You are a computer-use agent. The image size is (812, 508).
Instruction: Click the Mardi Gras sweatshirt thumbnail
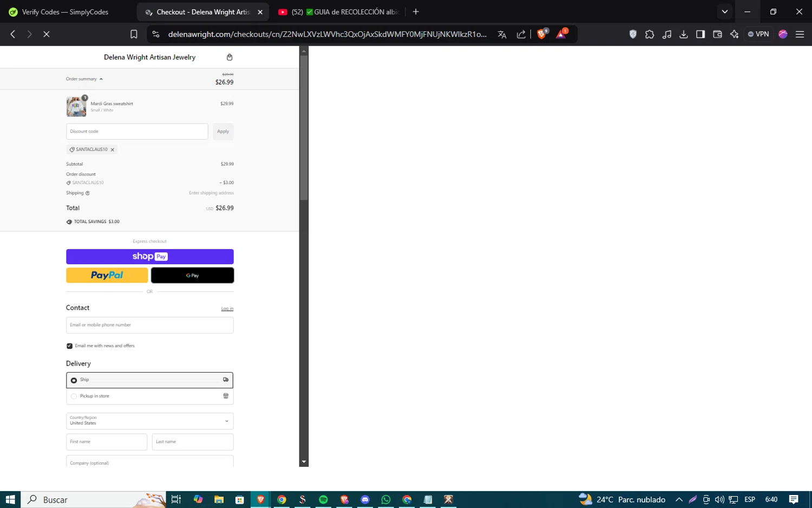(76, 107)
